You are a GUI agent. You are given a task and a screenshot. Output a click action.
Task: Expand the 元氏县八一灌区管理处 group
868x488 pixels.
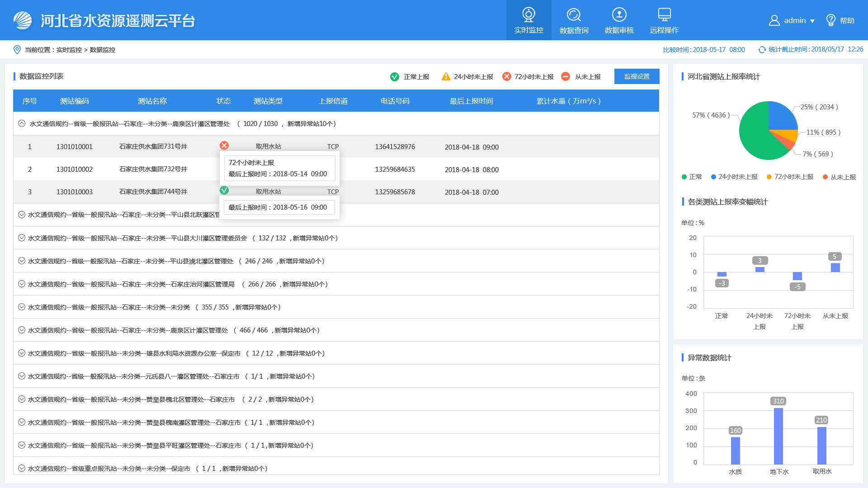pos(21,376)
